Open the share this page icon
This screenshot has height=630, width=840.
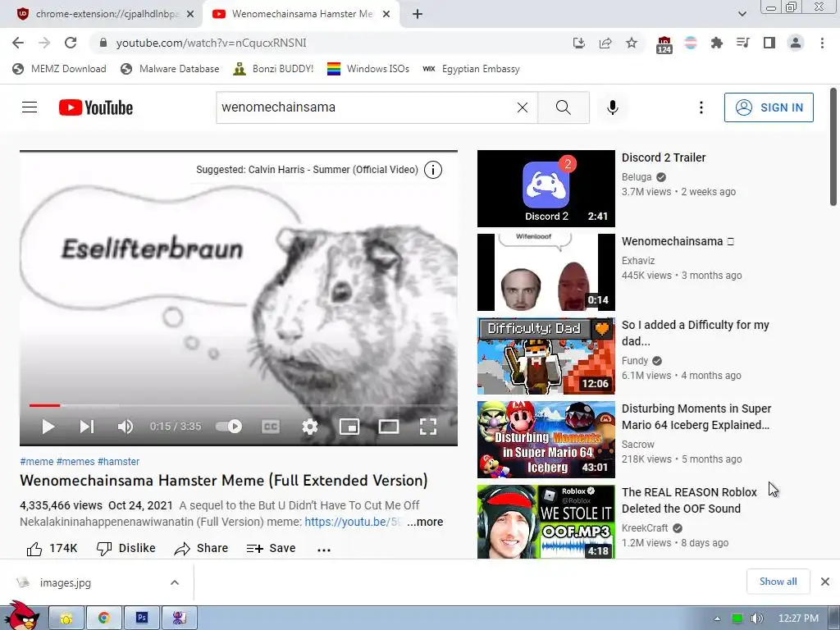click(605, 43)
